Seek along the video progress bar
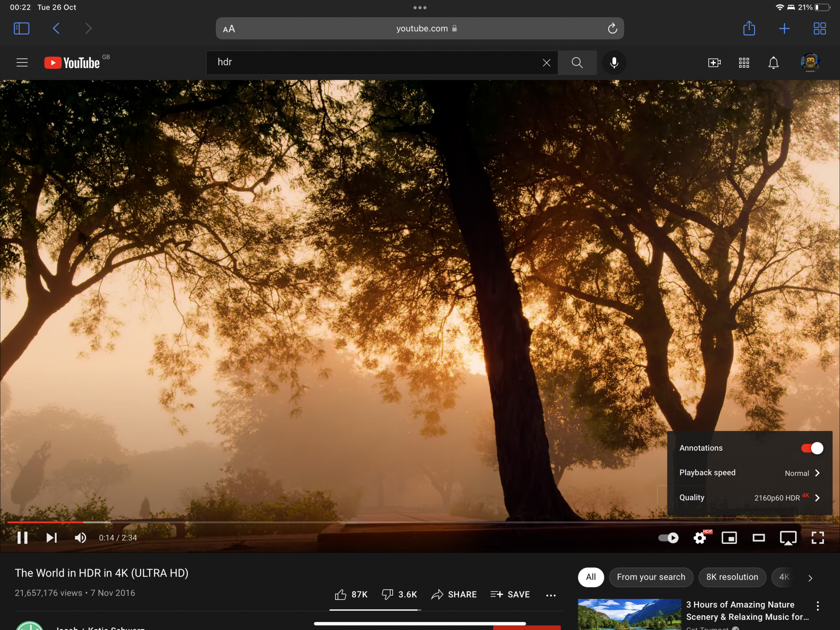840x630 pixels. (x=420, y=522)
